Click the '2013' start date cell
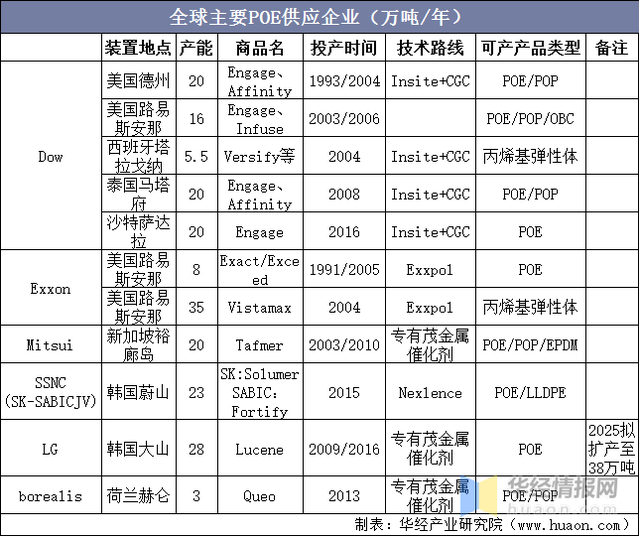Image resolution: width=640 pixels, height=537 pixels. (344, 496)
